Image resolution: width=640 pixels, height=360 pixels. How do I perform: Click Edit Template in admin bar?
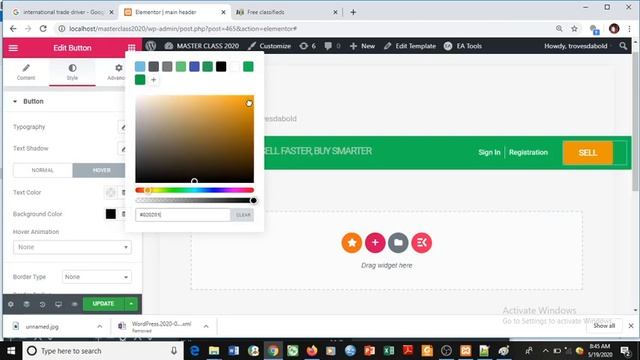pyautogui.click(x=410, y=46)
